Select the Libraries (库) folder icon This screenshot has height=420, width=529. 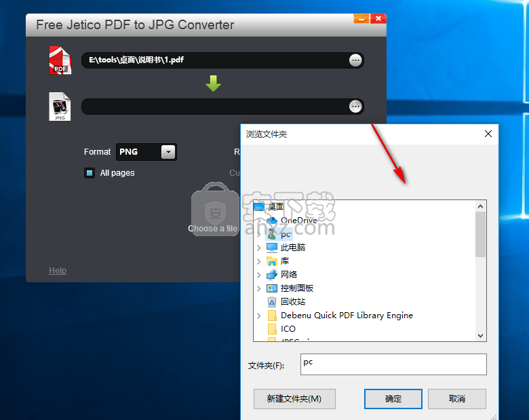[x=272, y=261]
